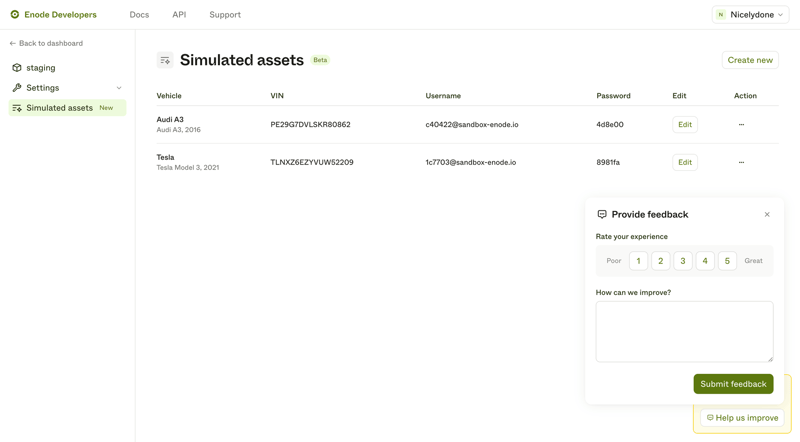Go Back to dashboard

(46, 43)
